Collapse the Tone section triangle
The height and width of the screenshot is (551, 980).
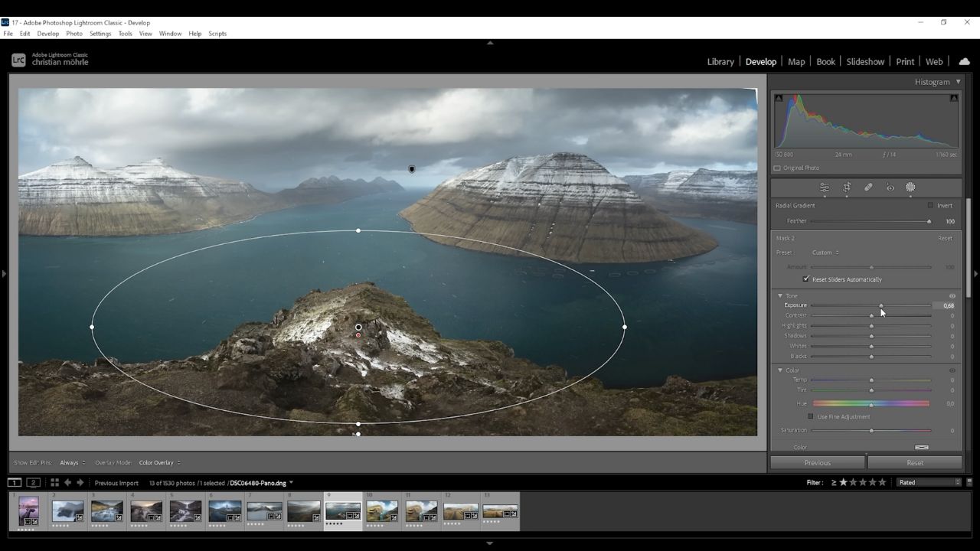coord(780,295)
